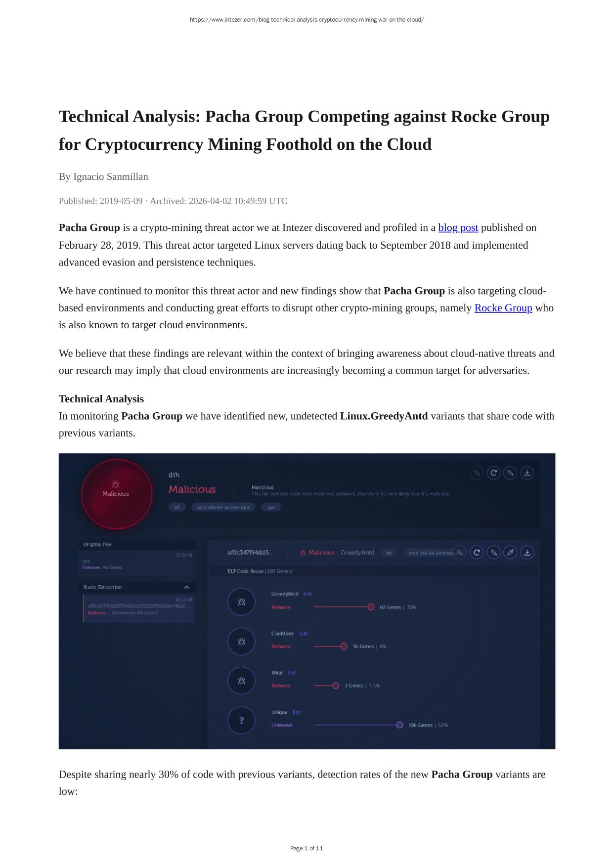Click the syringe icon in the af0c347f94dd5 row

[510, 552]
